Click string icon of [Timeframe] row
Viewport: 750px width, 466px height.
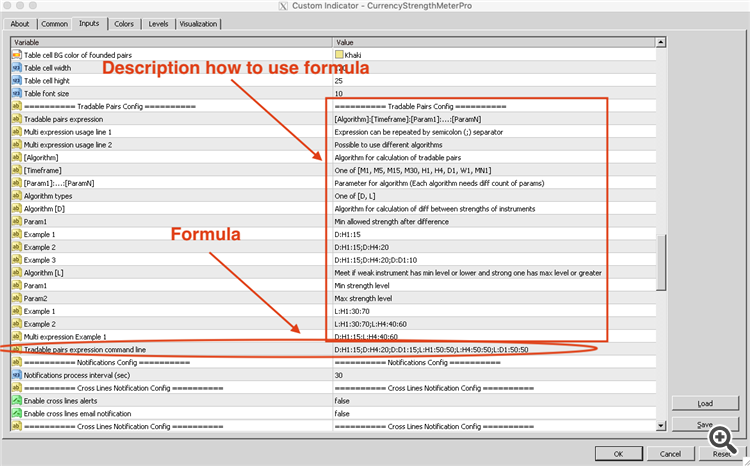16,170
